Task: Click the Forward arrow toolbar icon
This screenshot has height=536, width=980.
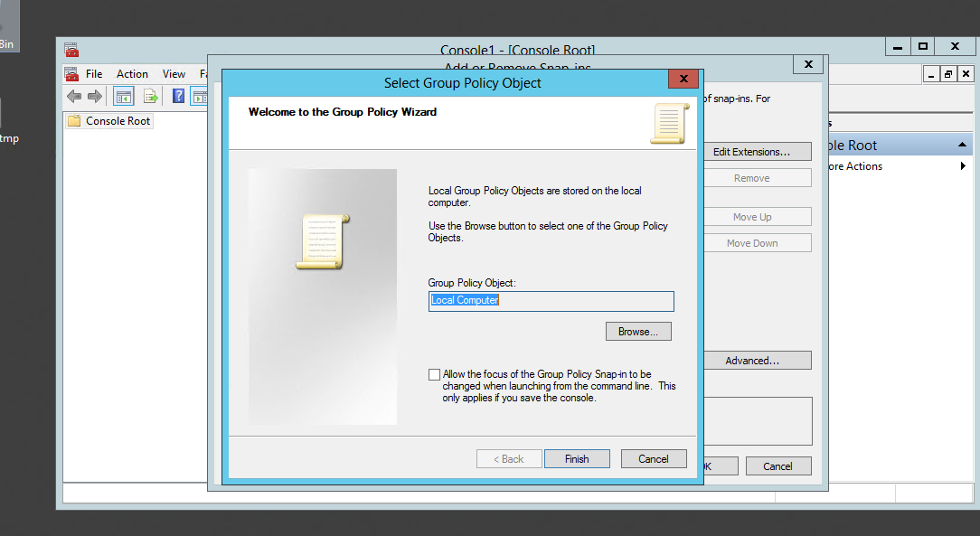Action: point(95,96)
